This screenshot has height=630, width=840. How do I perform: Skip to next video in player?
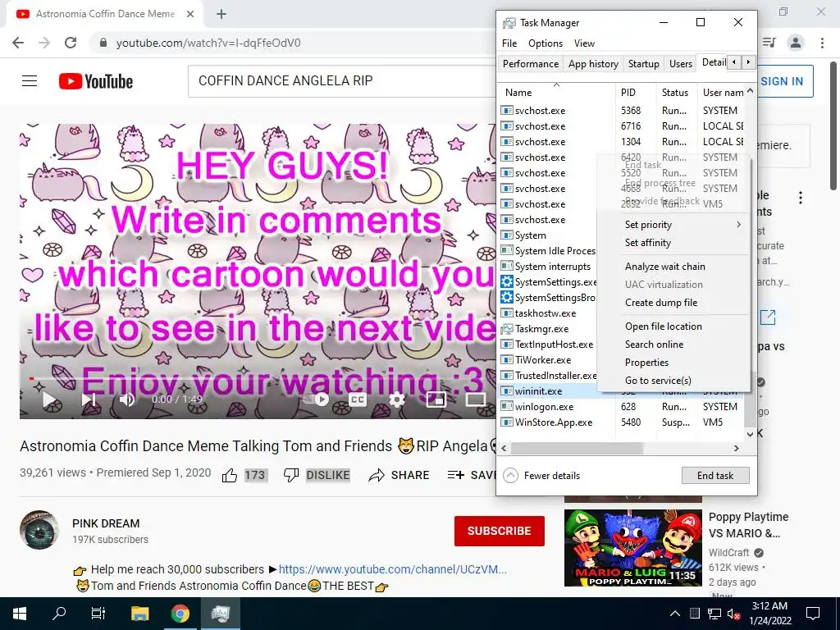pyautogui.click(x=89, y=399)
